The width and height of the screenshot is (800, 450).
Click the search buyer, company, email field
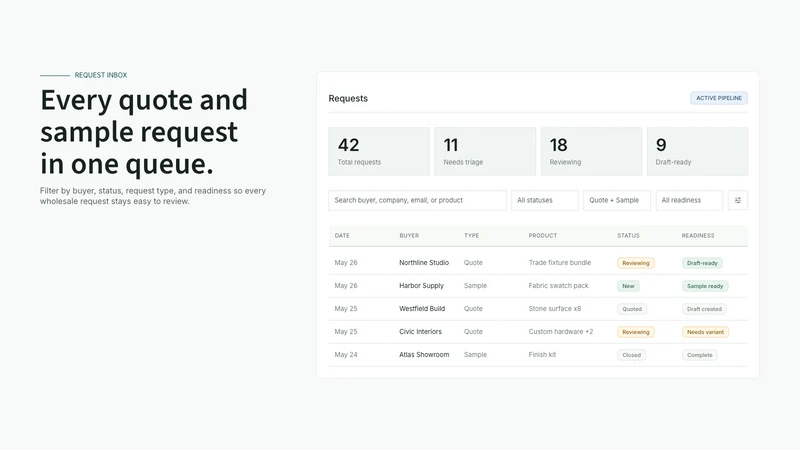[x=417, y=201]
